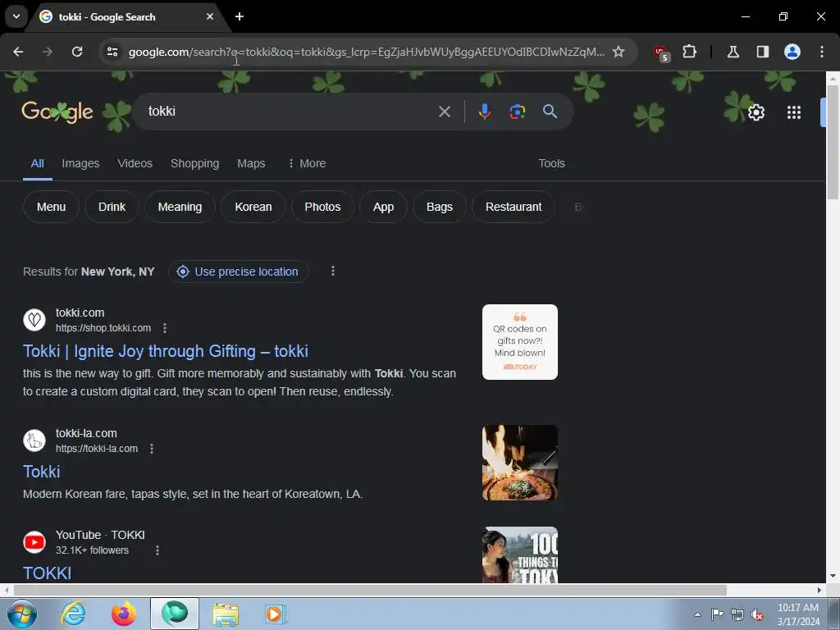Open Windows Media Player from taskbar
This screenshot has height=630, width=840.
point(276,614)
